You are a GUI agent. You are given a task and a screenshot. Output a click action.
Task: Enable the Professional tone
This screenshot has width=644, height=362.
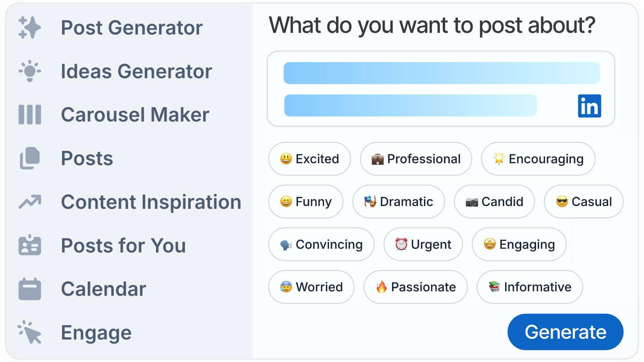point(416,159)
